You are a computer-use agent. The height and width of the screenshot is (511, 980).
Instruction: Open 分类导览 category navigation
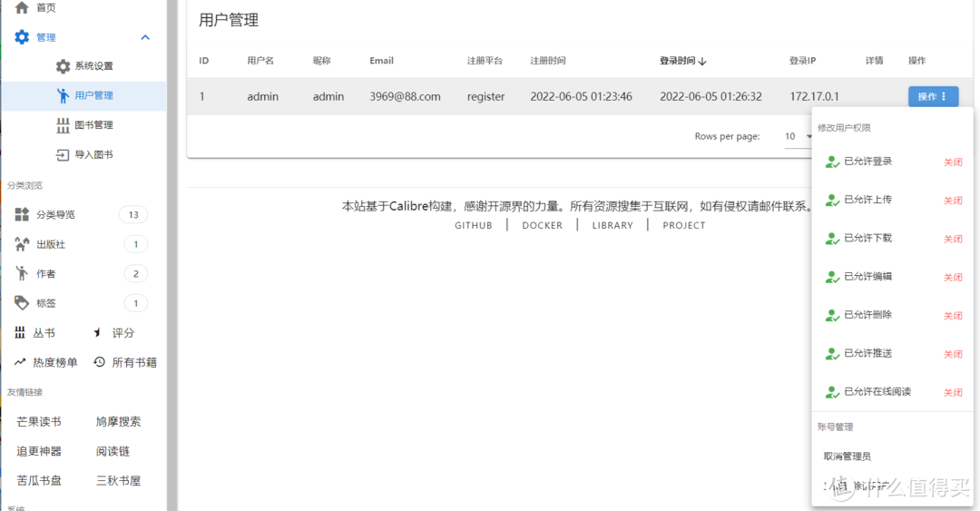pyautogui.click(x=55, y=214)
